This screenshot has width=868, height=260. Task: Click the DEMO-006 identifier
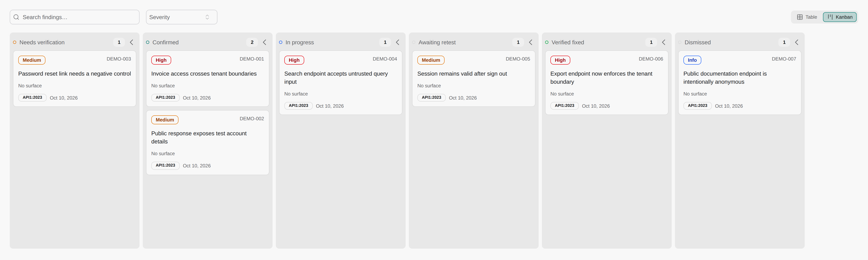651,59
